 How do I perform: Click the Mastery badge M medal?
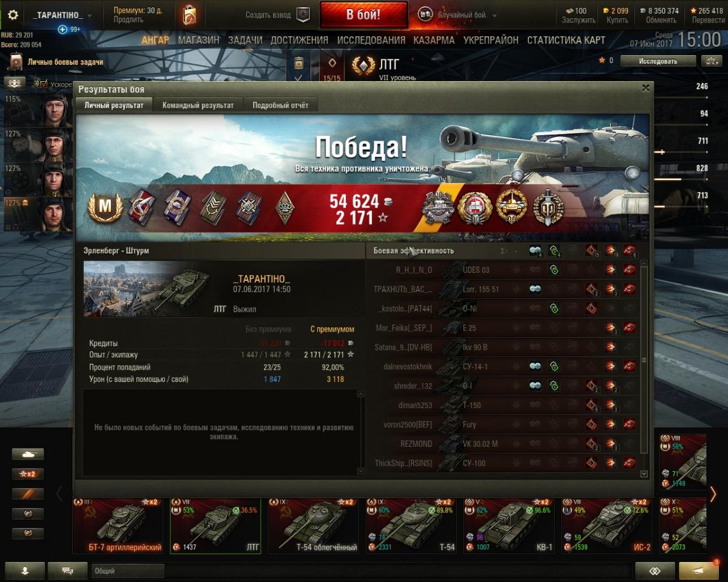[x=106, y=208]
